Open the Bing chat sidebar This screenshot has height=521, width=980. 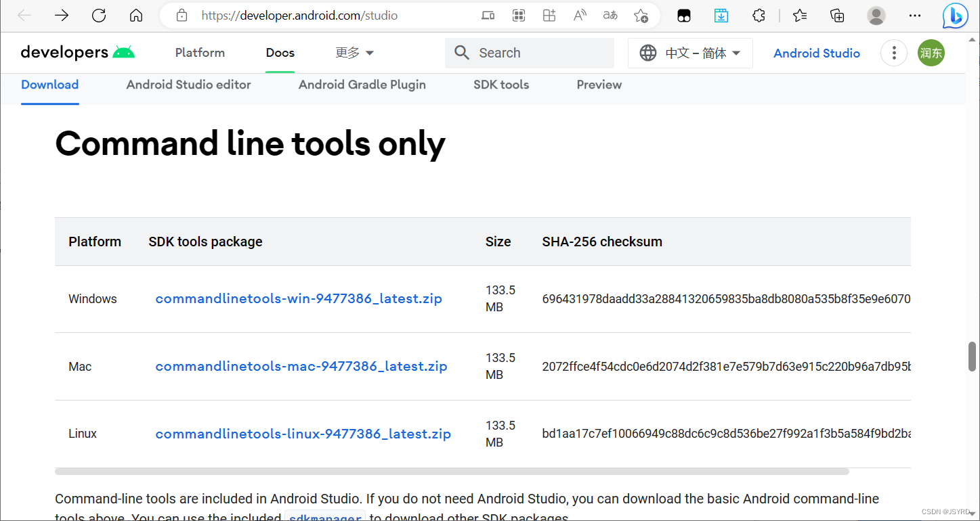955,16
